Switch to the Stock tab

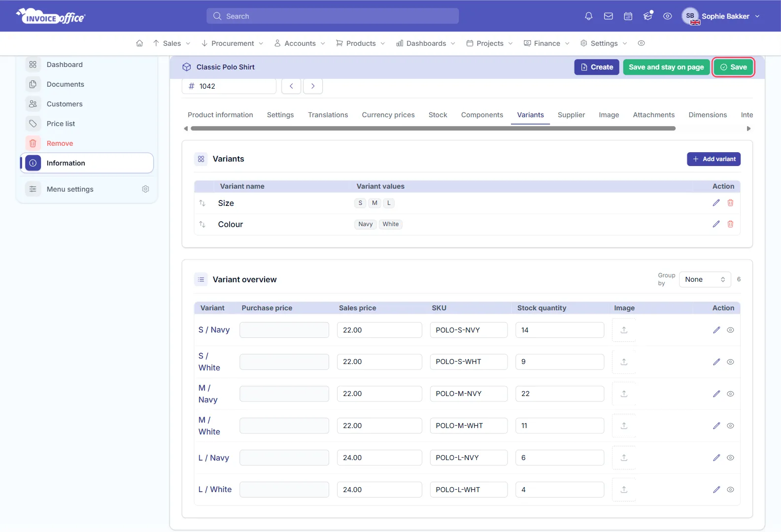pos(438,115)
